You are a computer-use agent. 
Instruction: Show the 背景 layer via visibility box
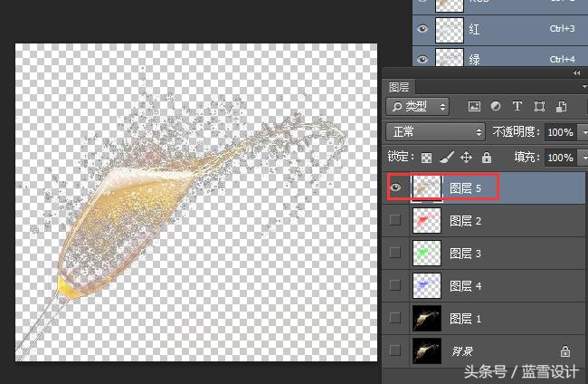tap(395, 350)
